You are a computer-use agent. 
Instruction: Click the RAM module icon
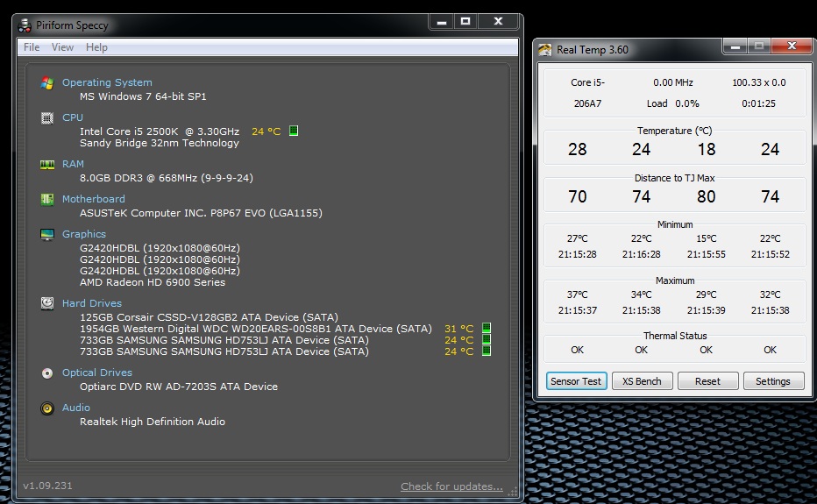[47, 165]
